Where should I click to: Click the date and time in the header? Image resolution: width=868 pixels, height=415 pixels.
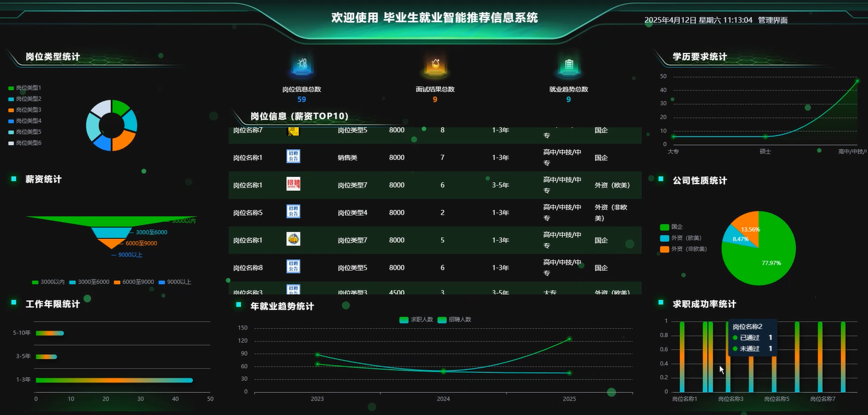click(698, 20)
